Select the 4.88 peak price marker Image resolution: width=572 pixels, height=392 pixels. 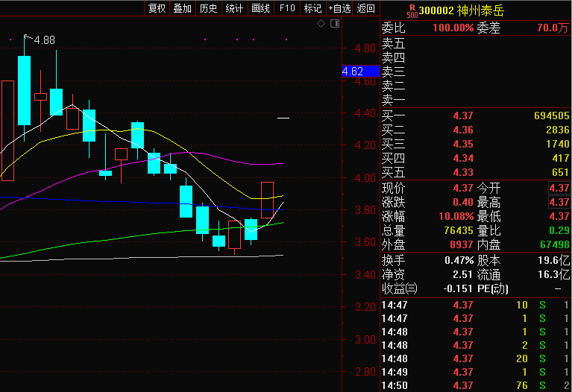point(44,39)
